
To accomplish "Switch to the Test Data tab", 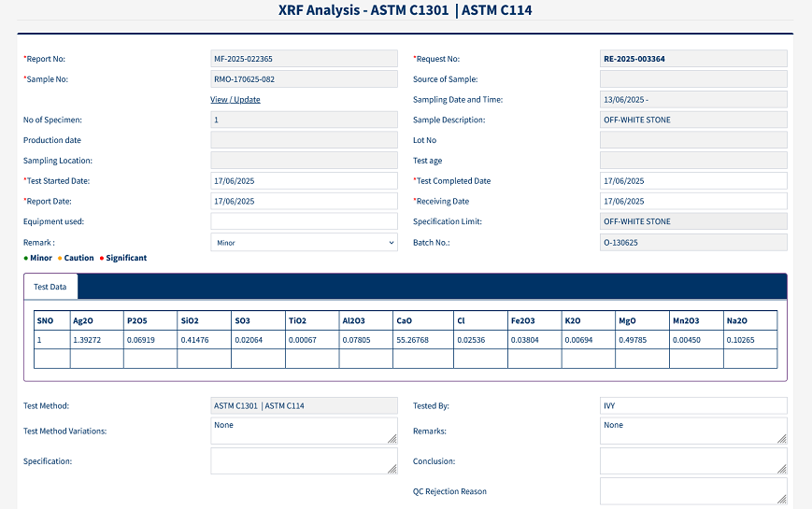I will pyautogui.click(x=50, y=287).
